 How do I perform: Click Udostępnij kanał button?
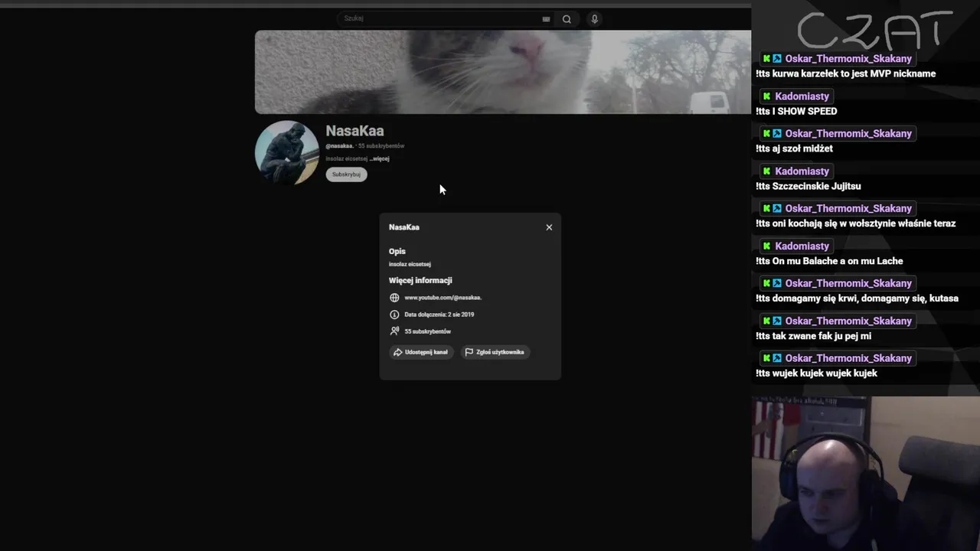(421, 352)
